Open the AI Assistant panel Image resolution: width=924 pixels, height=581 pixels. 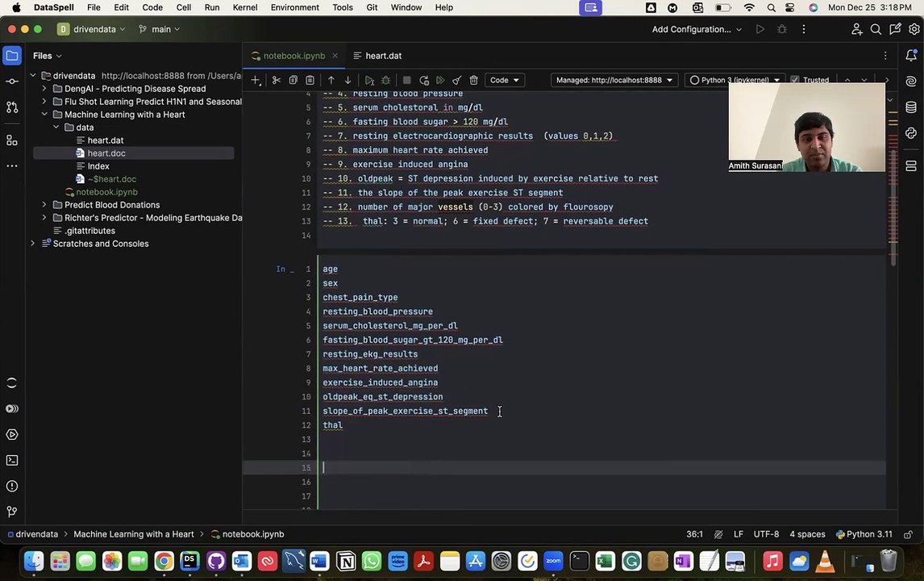[x=911, y=82]
